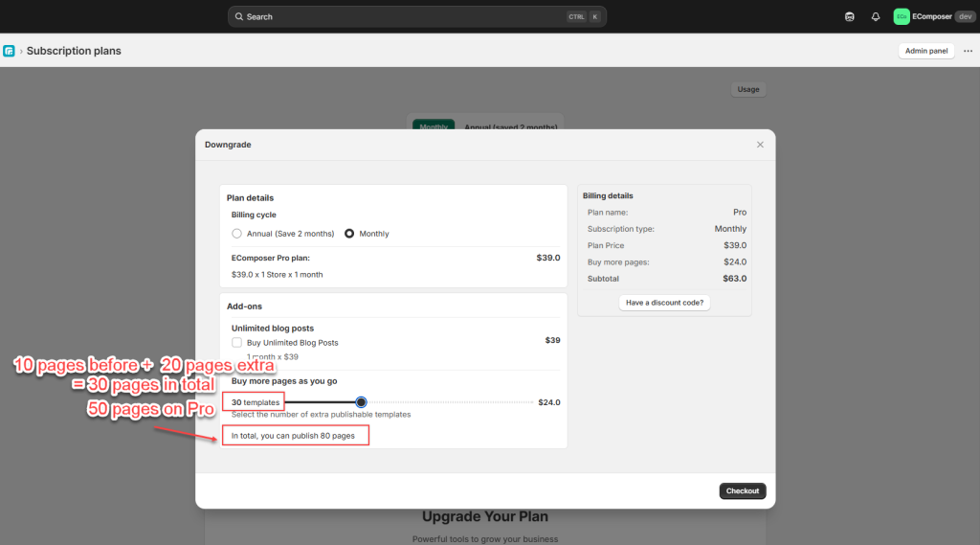Click the 'Upgrade Your Plan' heading

pyautogui.click(x=485, y=517)
